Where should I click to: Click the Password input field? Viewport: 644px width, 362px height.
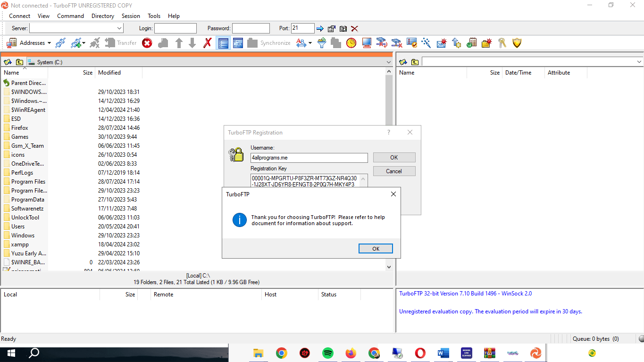251,28
